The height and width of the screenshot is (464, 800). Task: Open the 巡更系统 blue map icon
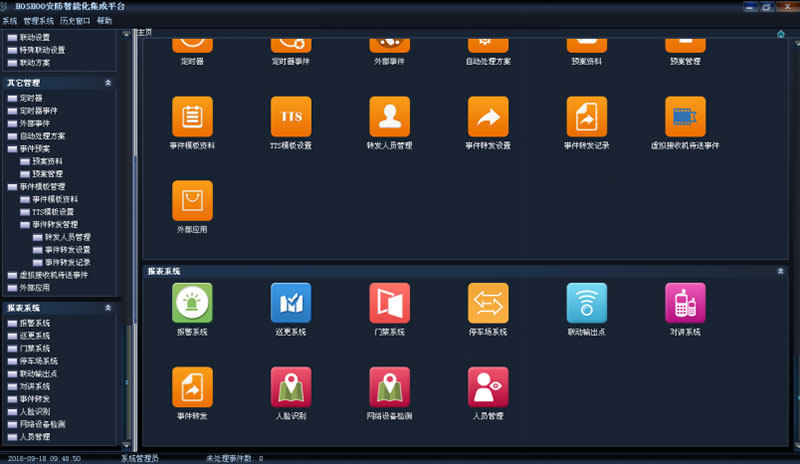coord(291,303)
